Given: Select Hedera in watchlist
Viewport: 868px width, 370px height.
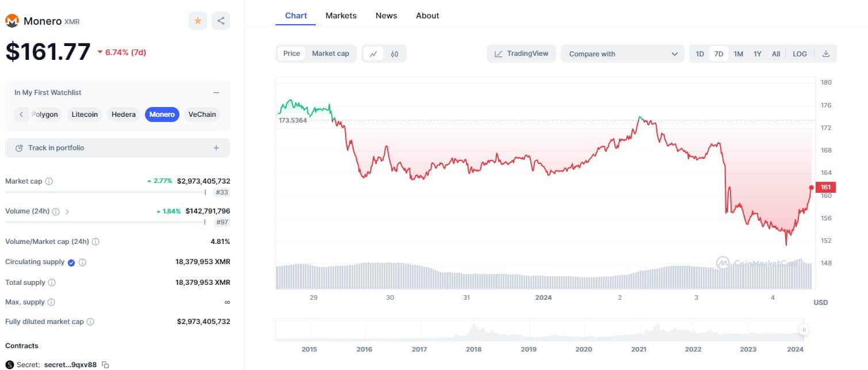Looking at the screenshot, I should pos(124,115).
